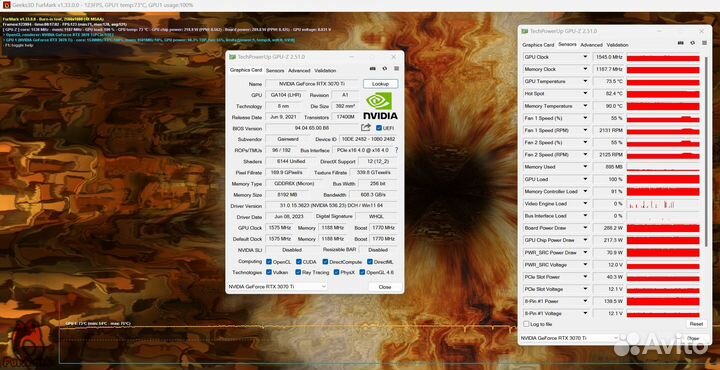Click the screenshot camera icon in Graphics Card window

pyautogui.click(x=372, y=69)
